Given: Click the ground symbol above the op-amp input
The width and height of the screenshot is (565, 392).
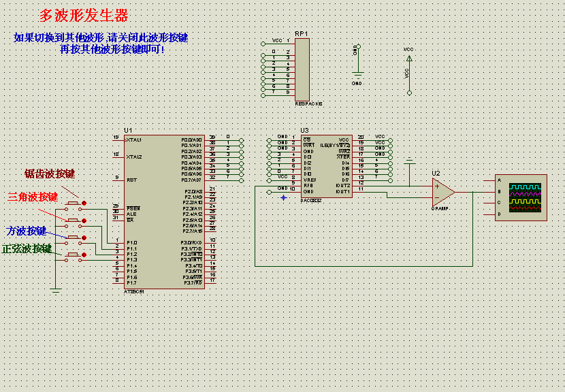Looking at the screenshot, I should [x=409, y=161].
